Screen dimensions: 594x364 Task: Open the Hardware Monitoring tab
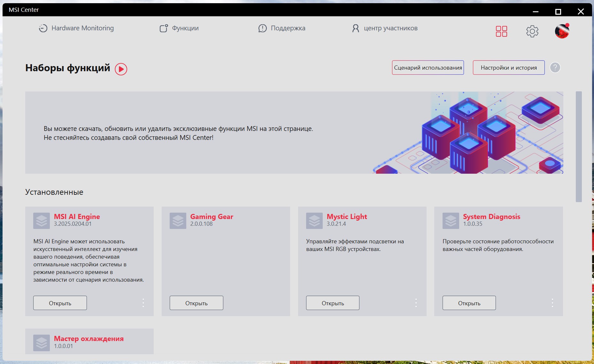tap(76, 28)
